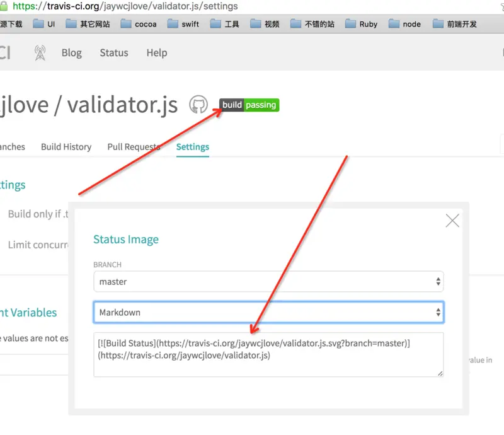504x435 pixels.
Task: Expand the master branch dropdown
Action: 268,282
